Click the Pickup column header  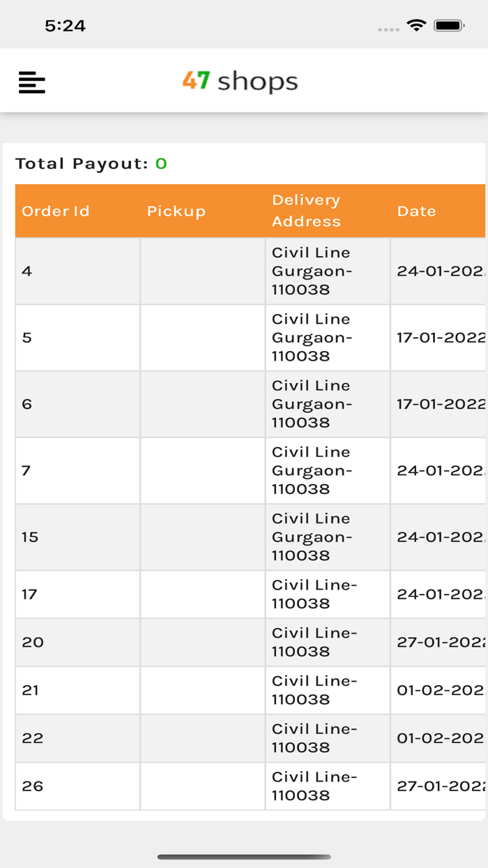176,211
